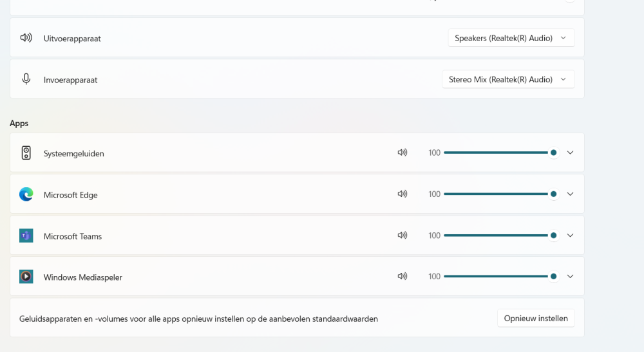
Task: Click the Systeemgeluiden volume slider
Action: pos(496,153)
